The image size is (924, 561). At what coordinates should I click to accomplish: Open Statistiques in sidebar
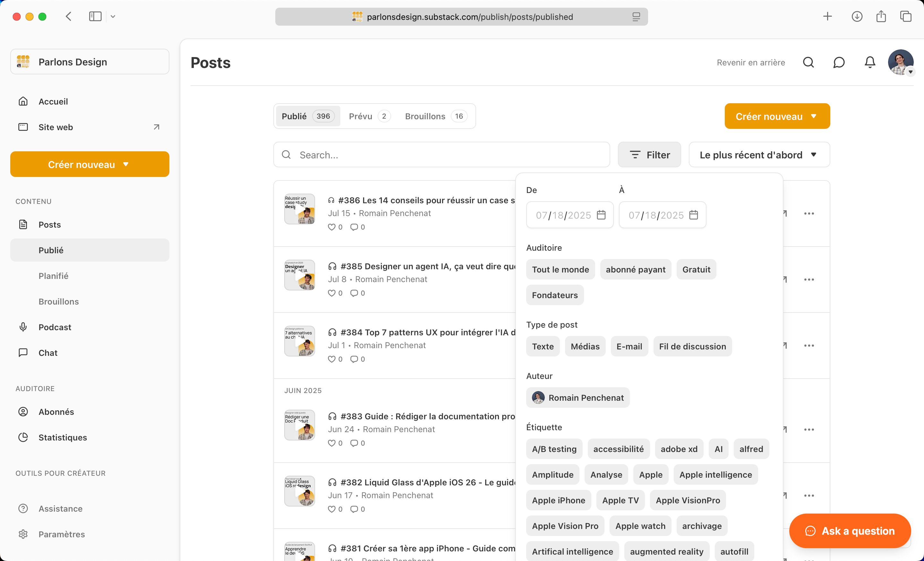pyautogui.click(x=90, y=437)
